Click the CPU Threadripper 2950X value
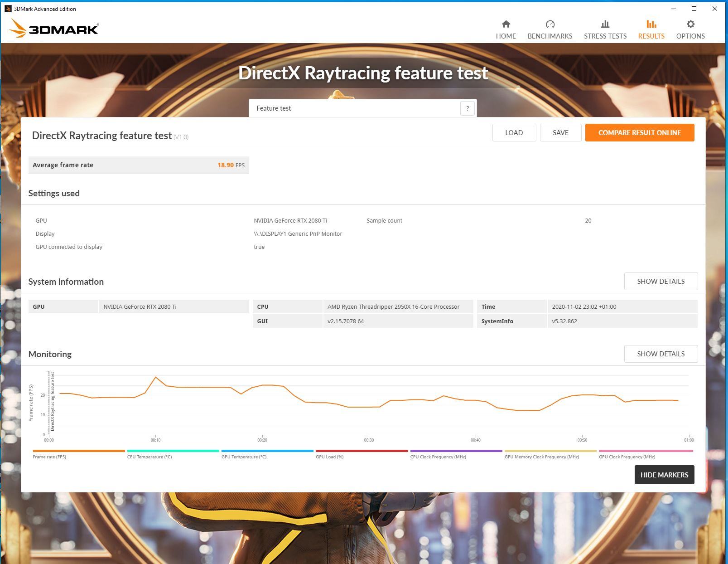Viewport: 728px width, 564px height. tap(393, 306)
